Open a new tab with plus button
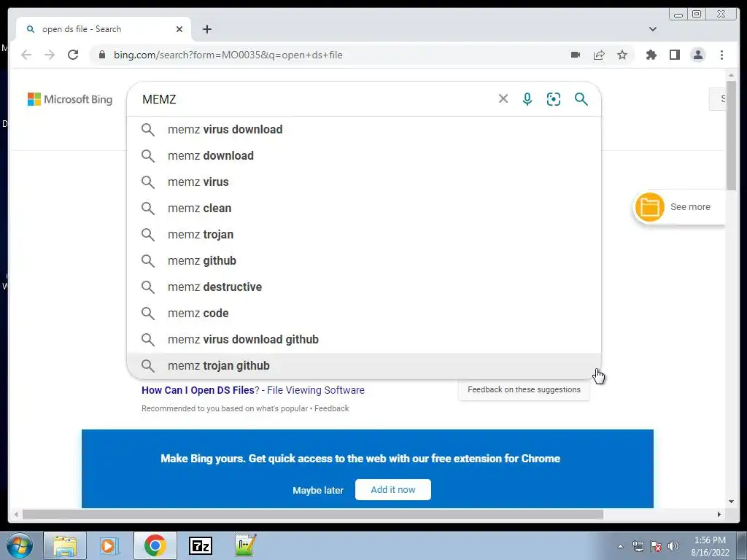 point(206,29)
